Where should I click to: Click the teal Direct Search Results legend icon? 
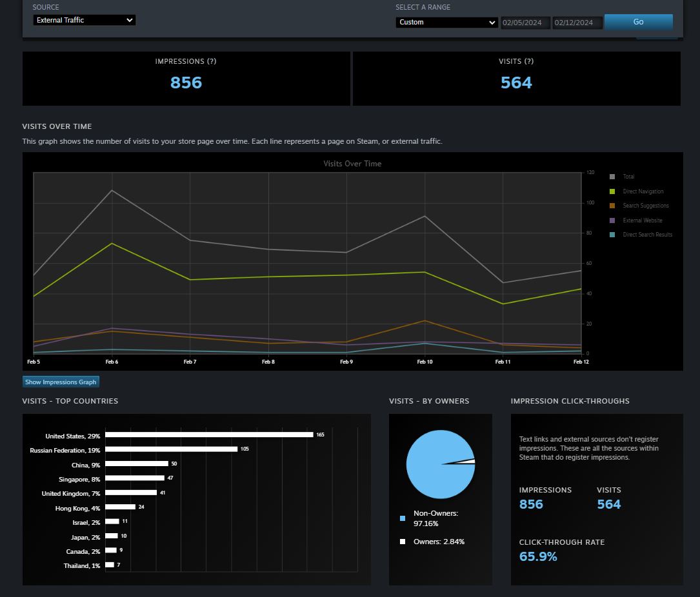(612, 235)
